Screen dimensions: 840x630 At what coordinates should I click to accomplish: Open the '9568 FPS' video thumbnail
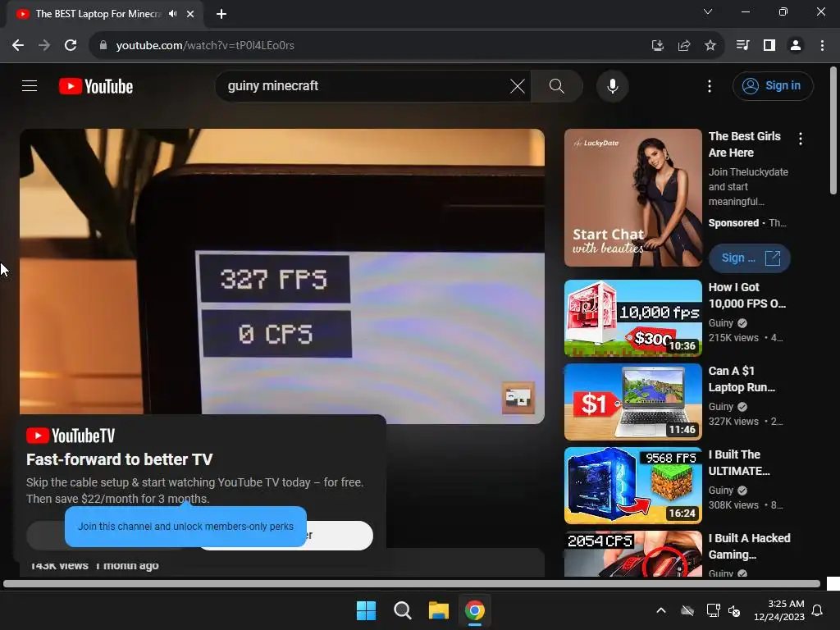[x=632, y=486]
